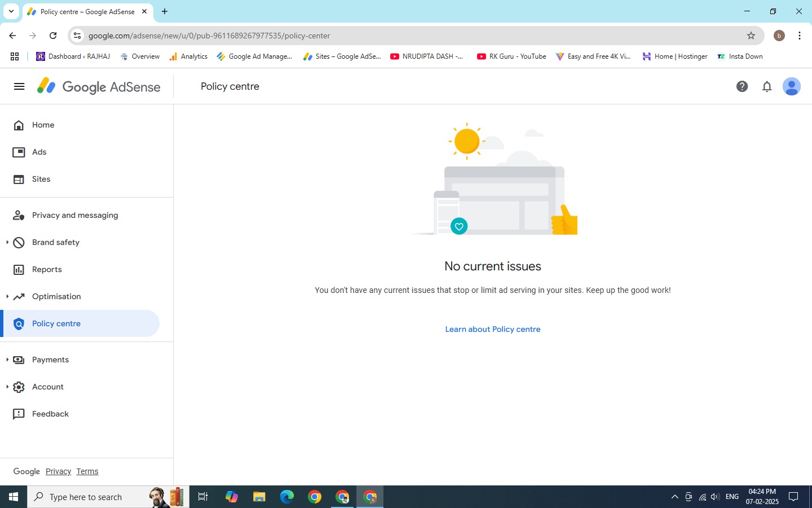Screen dimensions: 812x508
Task: Open Brand safety section
Action: (55, 242)
